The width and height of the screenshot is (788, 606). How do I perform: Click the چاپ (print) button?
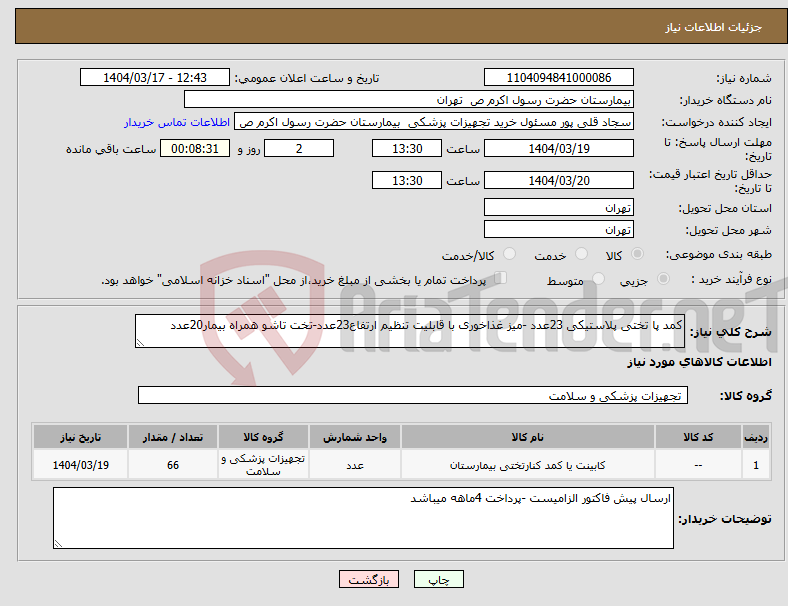coord(438,579)
